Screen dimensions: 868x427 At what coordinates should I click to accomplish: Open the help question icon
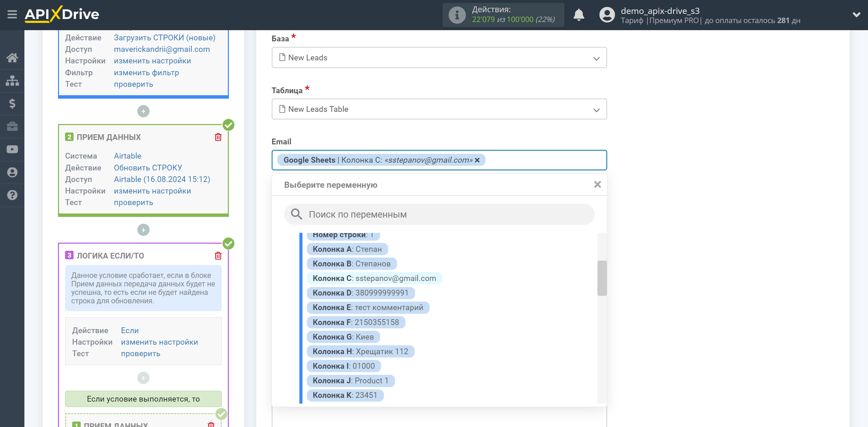pos(12,195)
